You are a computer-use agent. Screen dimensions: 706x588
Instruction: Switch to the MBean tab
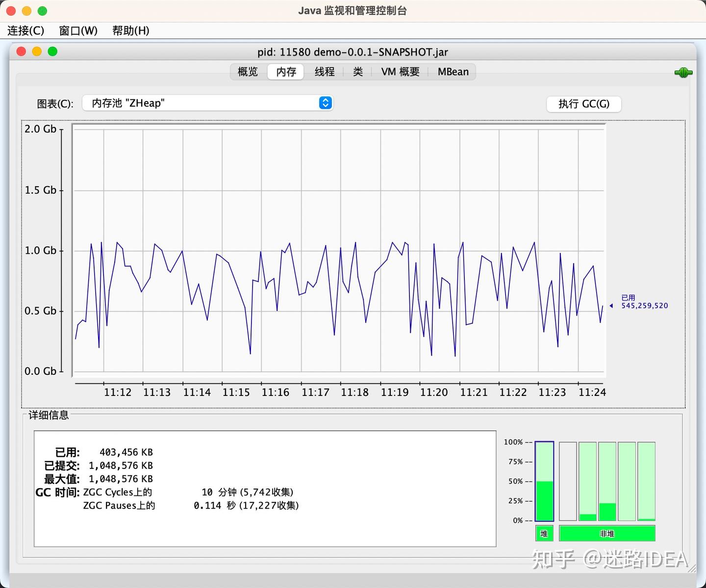[453, 72]
